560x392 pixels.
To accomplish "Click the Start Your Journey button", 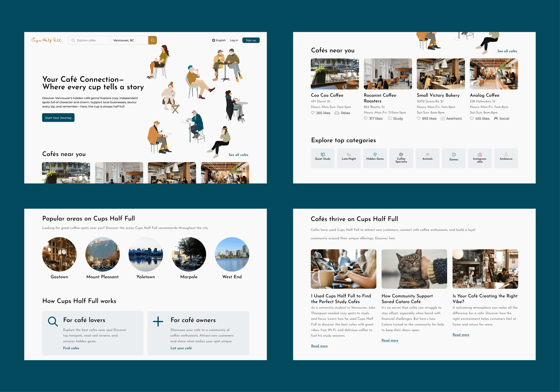I will [x=58, y=118].
